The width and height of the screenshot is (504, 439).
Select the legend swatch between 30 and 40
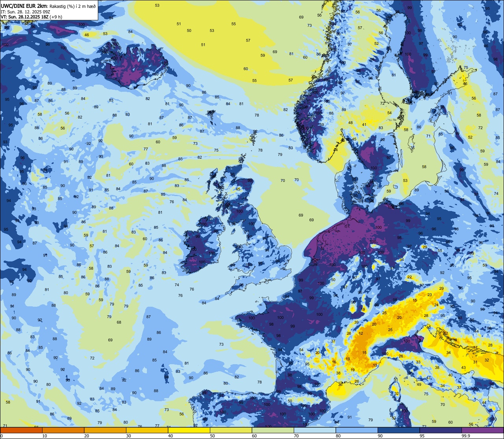tap(147, 430)
